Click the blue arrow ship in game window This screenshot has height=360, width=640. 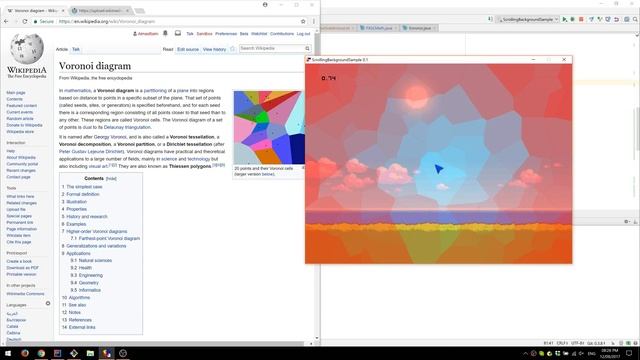438,168
